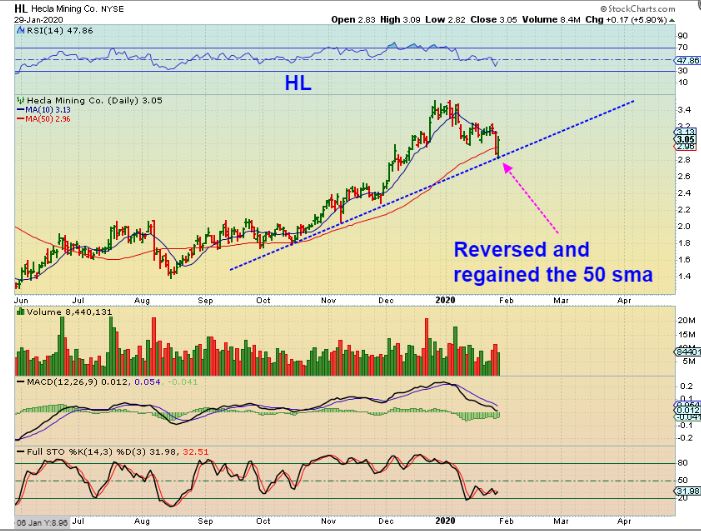
Task: Select the Volume 8,440,131 legend
Action: click(x=69, y=312)
